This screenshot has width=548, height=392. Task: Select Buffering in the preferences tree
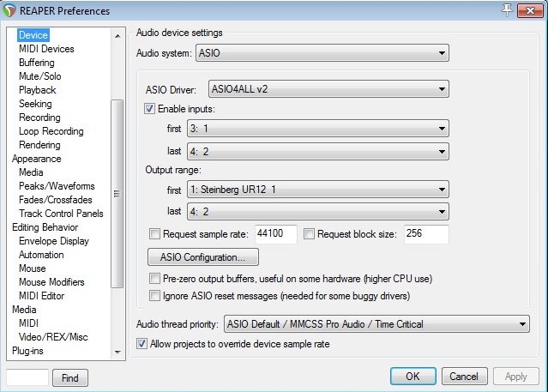tap(37, 63)
